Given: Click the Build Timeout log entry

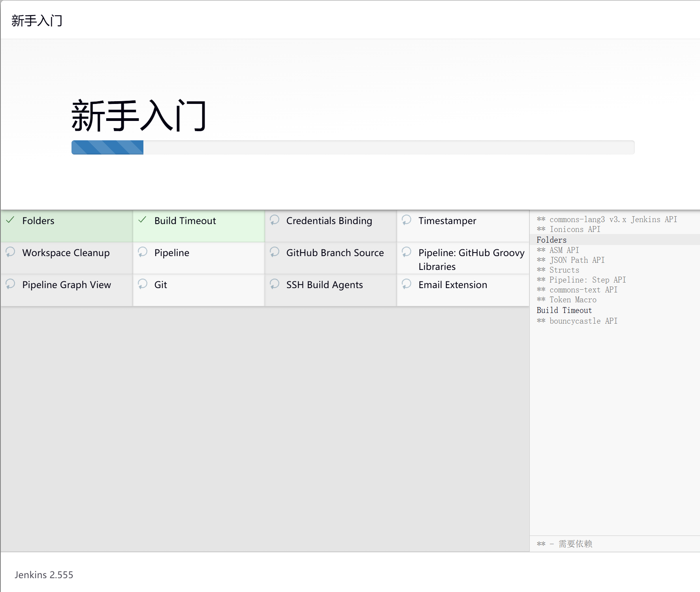Looking at the screenshot, I should point(564,310).
